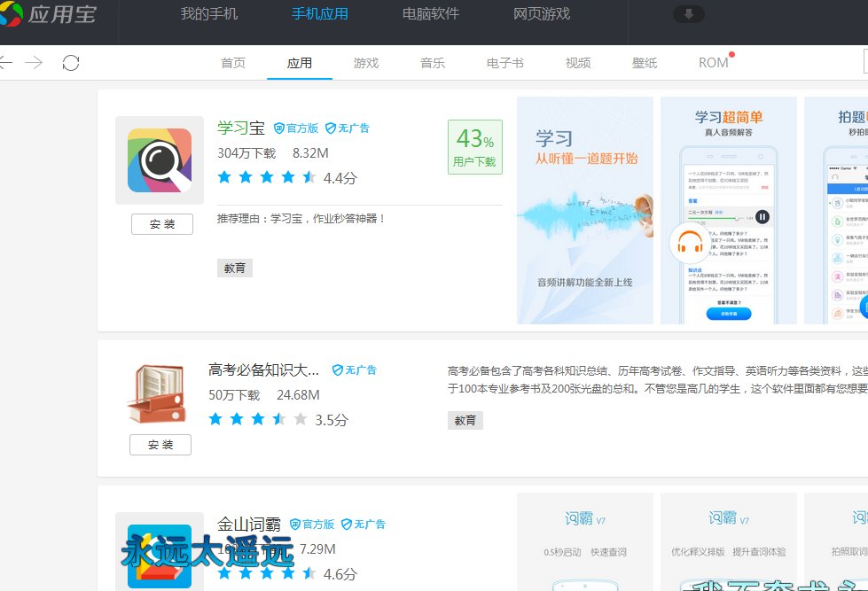Screen dimensions: 868x591
Task: Expand the 我的手机 section
Action: coord(208,14)
